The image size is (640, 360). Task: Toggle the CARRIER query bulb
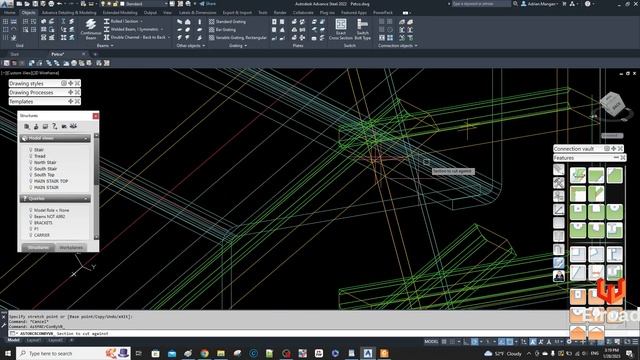click(31, 236)
